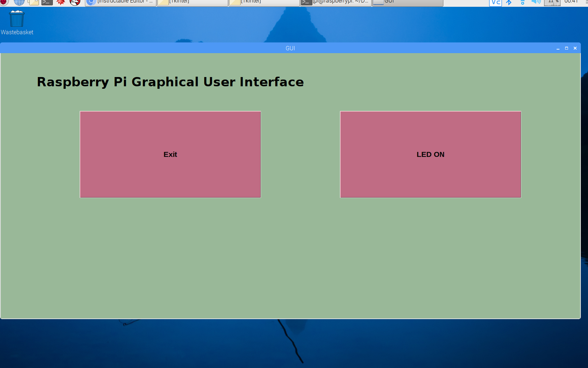Adjust audio via the volume tray icon
This screenshot has width=588, height=368.
click(x=536, y=3)
